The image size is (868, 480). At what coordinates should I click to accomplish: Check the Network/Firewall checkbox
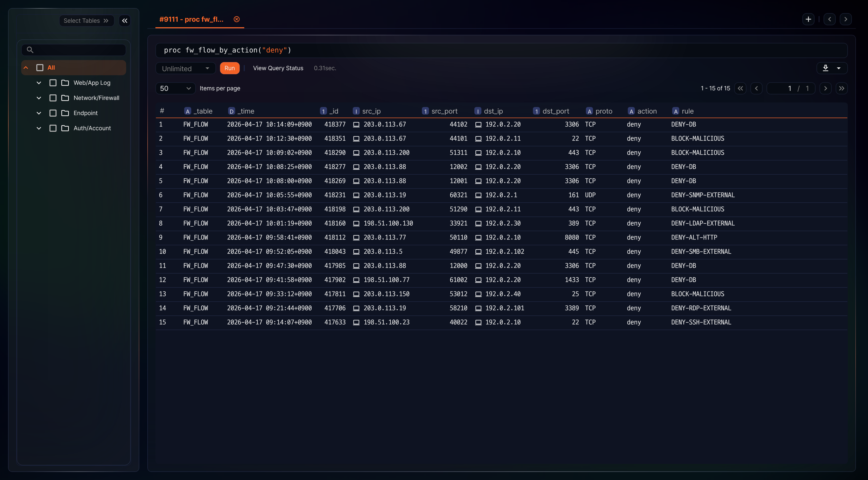click(x=53, y=98)
